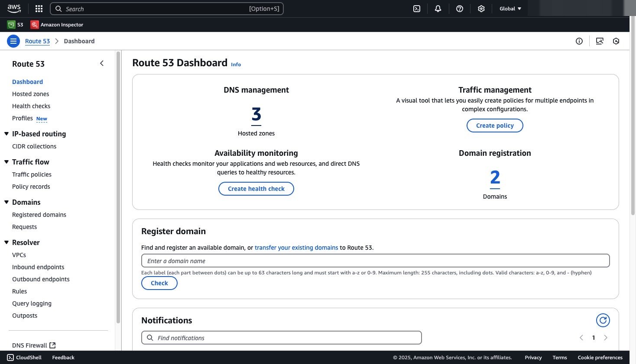636x364 pixels.
Task: Open domain Requests page
Action: (x=24, y=227)
